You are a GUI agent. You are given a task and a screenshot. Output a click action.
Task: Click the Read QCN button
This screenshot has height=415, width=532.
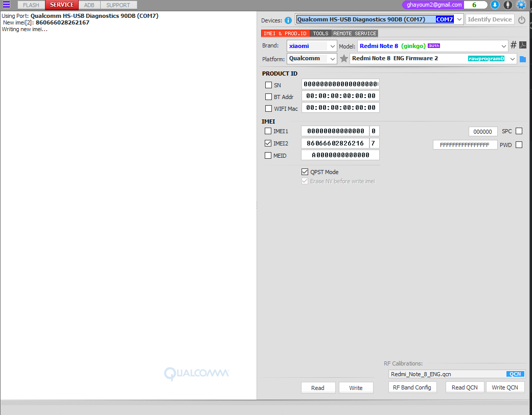(x=465, y=387)
